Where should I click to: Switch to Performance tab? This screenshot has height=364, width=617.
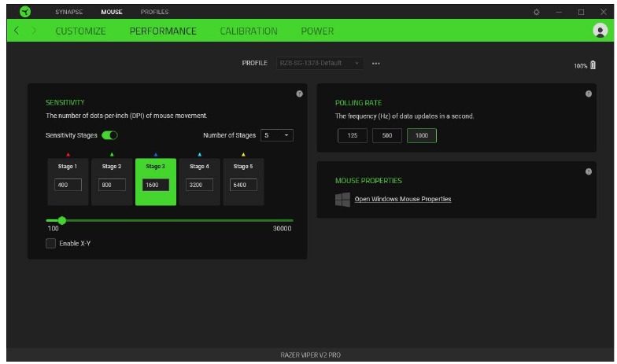(163, 31)
